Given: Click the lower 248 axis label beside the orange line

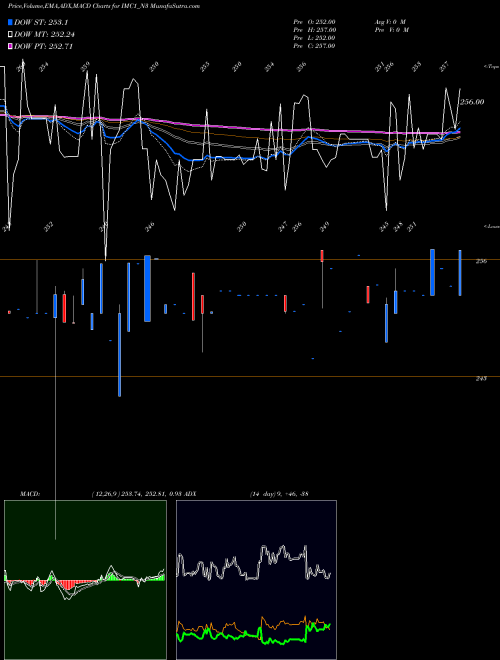Looking at the screenshot, I should (481, 378).
